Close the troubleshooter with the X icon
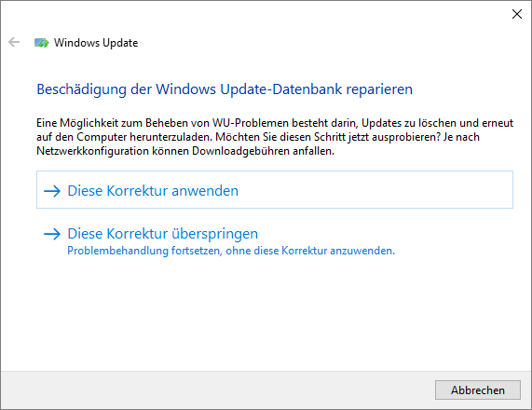The height and width of the screenshot is (410, 532). click(517, 14)
